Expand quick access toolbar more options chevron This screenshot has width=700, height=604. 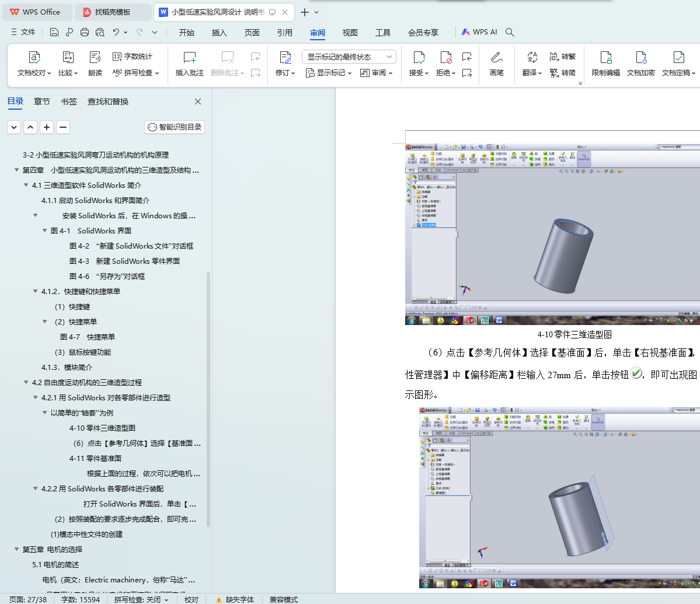[x=155, y=32]
